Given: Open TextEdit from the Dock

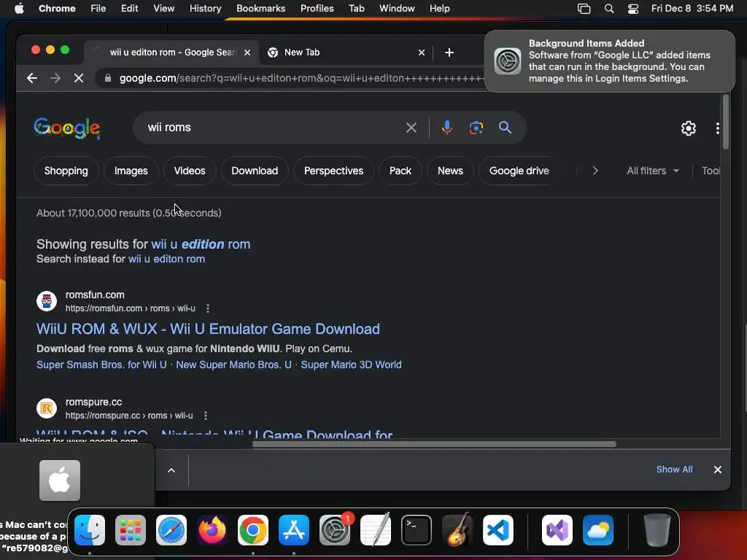Looking at the screenshot, I should coord(376,530).
